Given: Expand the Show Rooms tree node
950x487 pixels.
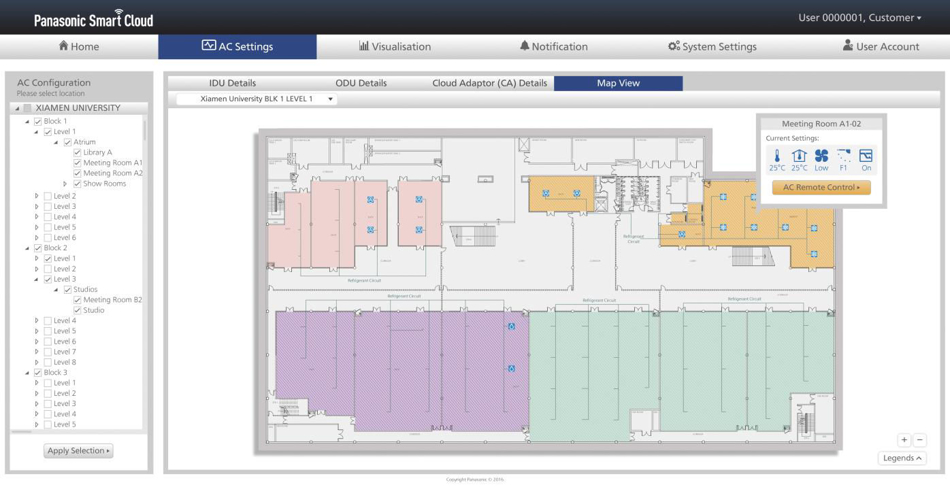Looking at the screenshot, I should click(x=65, y=184).
